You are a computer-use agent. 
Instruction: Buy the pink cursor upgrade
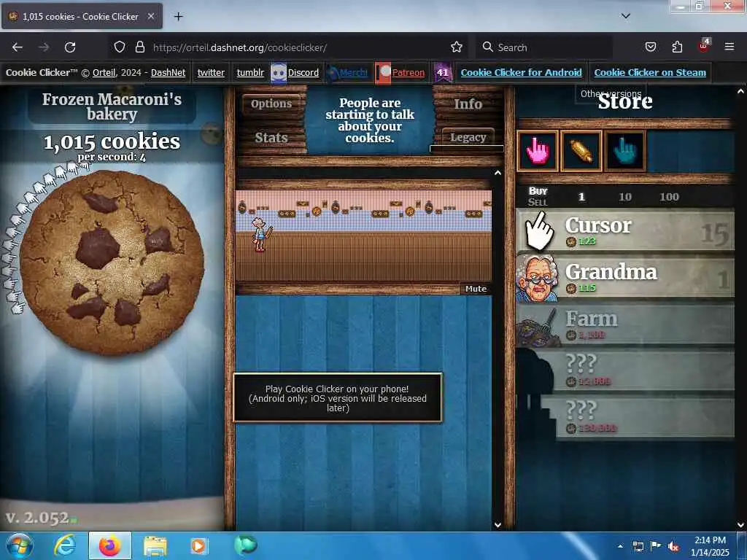pyautogui.click(x=538, y=150)
